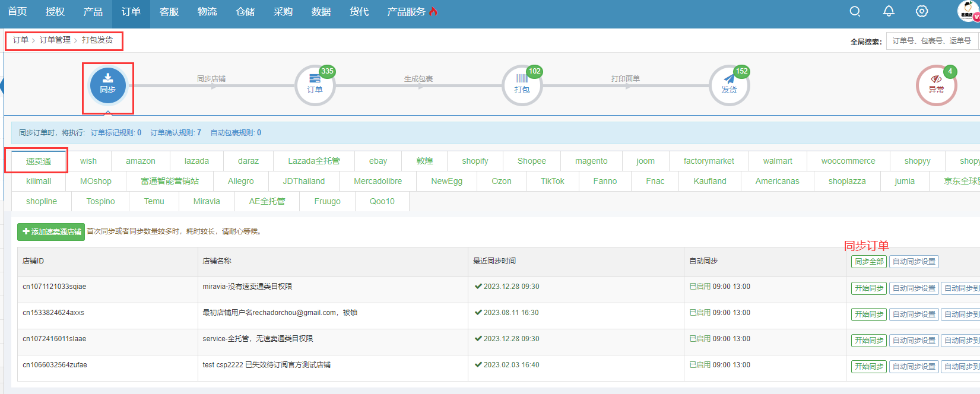Open the 仓储 menu item

click(245, 11)
